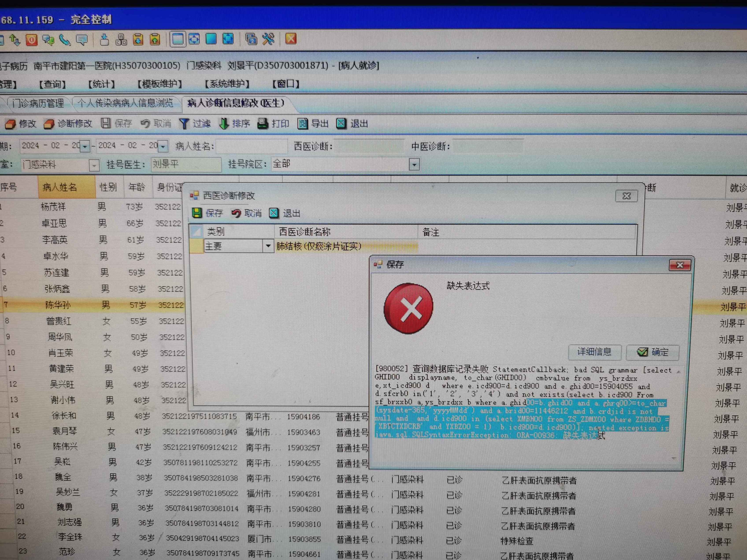Switch to the 门诊病历管理 tab
This screenshot has height=560, width=747.
click(38, 103)
